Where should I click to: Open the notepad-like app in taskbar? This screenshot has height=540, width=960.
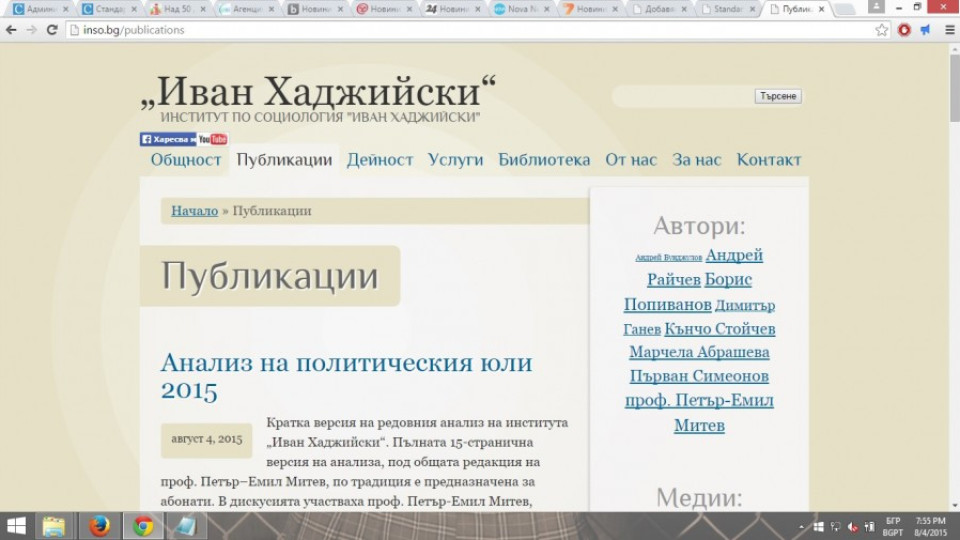[x=185, y=526]
